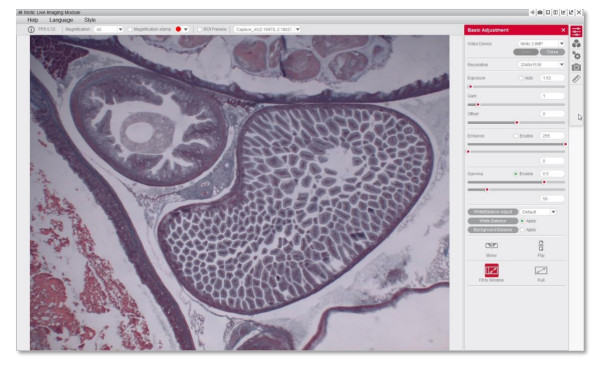Image resolution: width=598 pixels, height=367 pixels.
Task: Open the Basic Adjustment sliders panel icon
Action: 576,31
